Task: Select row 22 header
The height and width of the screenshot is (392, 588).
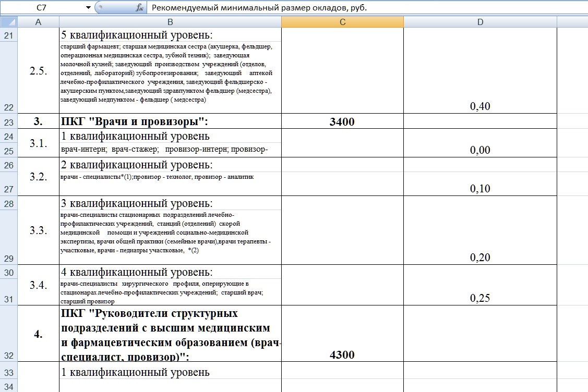Action: (9, 78)
